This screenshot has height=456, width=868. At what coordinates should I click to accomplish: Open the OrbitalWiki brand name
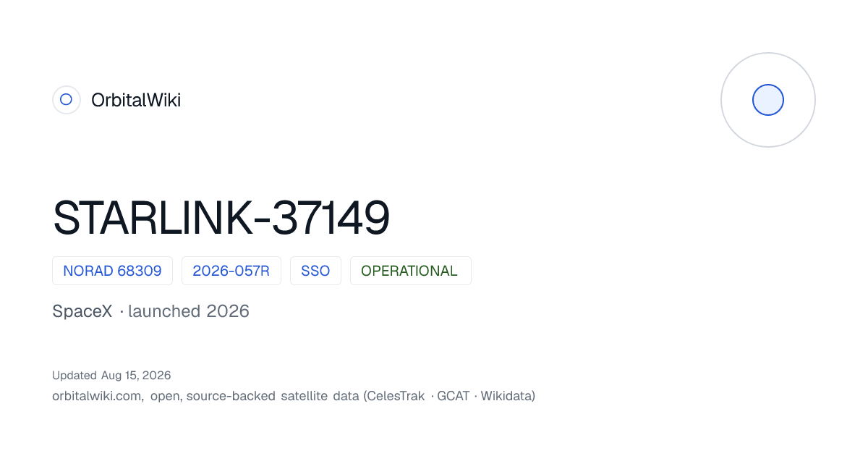pos(136,100)
